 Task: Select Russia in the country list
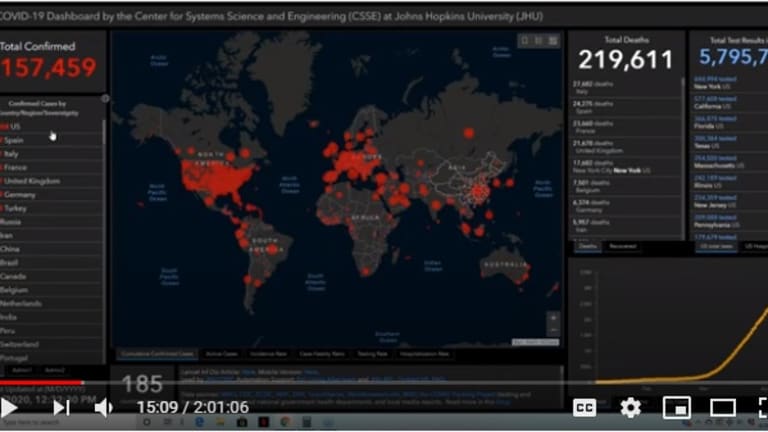pos(51,222)
